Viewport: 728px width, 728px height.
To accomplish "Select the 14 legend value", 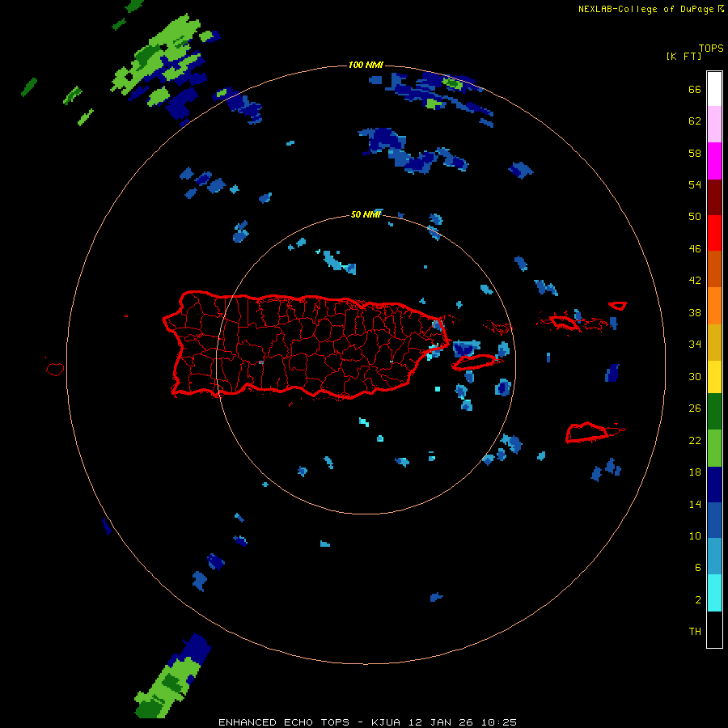I will [695, 504].
